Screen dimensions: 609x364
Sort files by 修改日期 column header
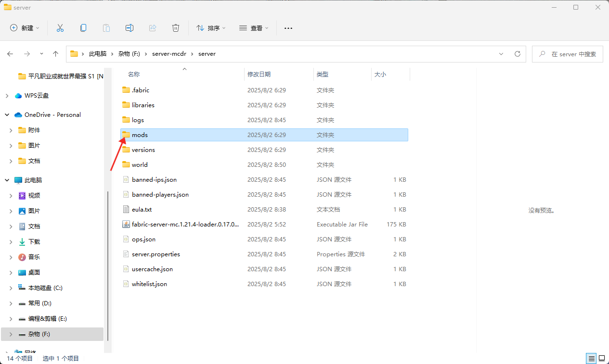(259, 75)
